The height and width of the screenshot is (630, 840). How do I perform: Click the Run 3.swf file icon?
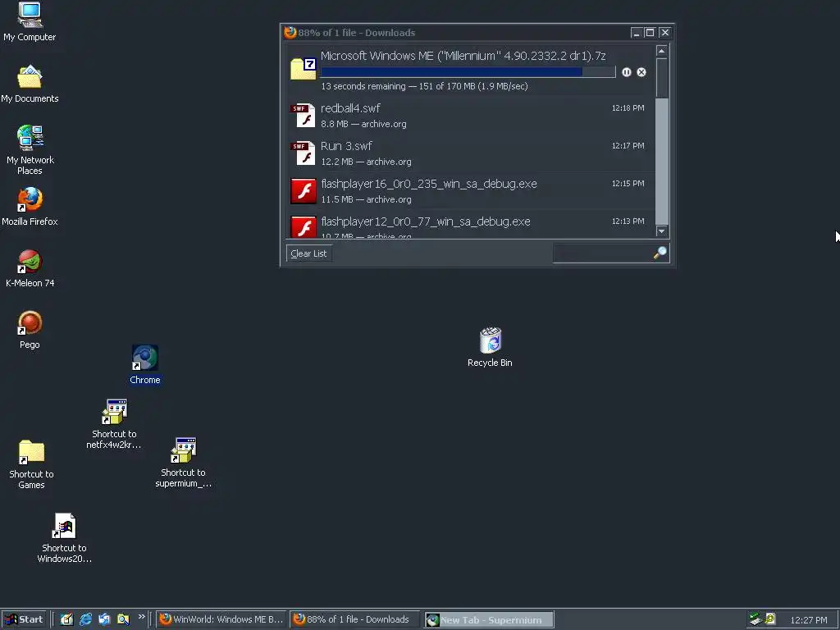click(x=304, y=153)
